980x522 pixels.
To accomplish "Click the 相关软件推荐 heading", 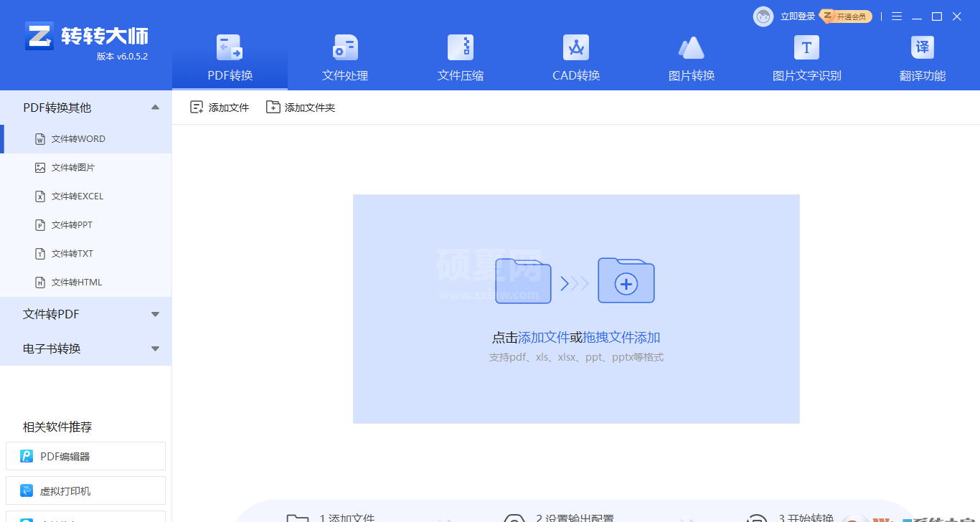I will [57, 427].
